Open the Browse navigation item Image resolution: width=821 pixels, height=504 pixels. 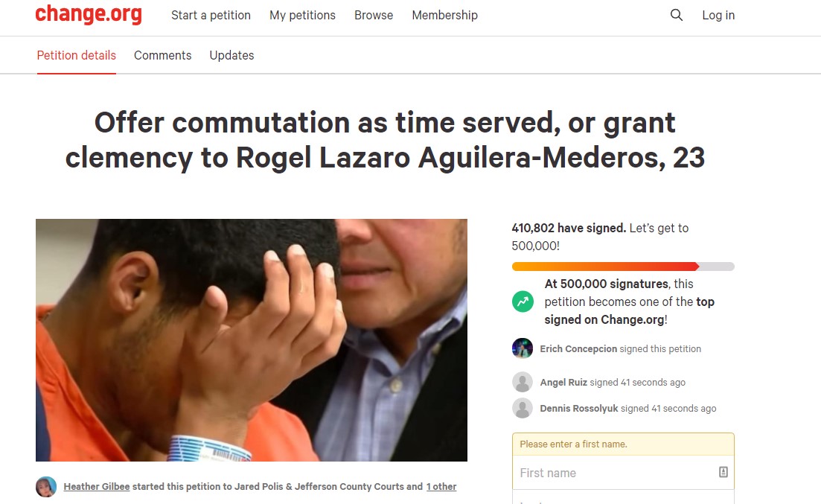pos(374,15)
